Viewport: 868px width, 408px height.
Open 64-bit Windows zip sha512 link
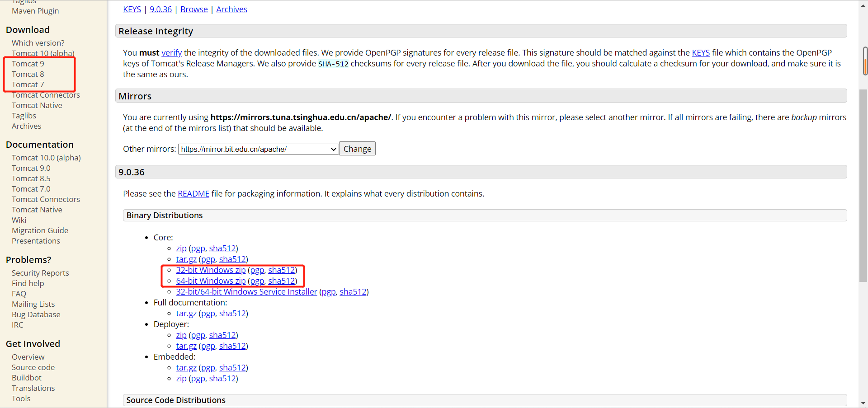tap(282, 281)
